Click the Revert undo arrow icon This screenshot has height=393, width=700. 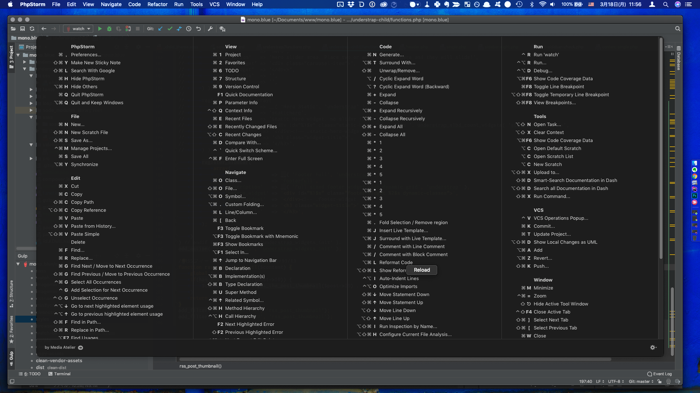pos(198,29)
